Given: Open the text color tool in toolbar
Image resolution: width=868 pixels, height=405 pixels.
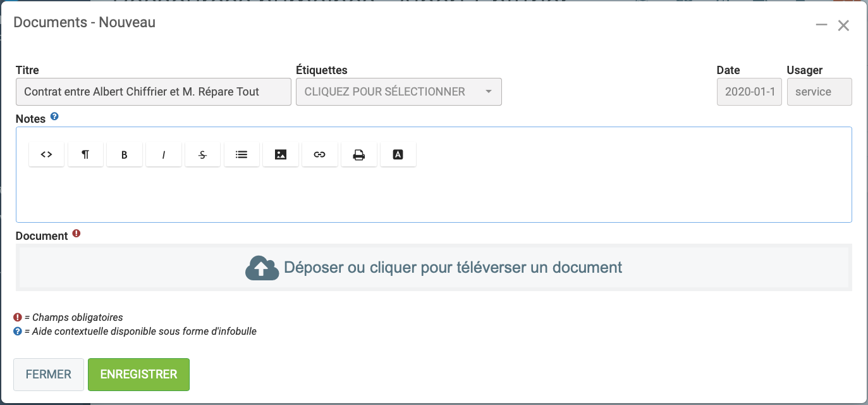Looking at the screenshot, I should coord(398,154).
